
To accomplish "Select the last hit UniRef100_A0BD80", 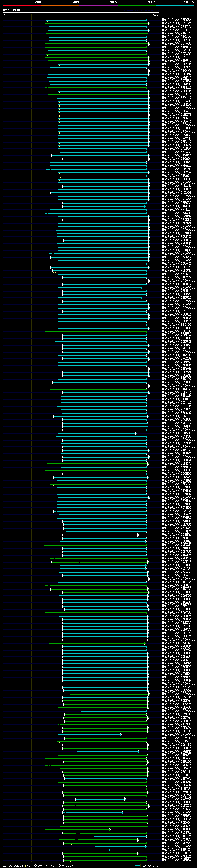I will pyautogui.click(x=177, y=860).
